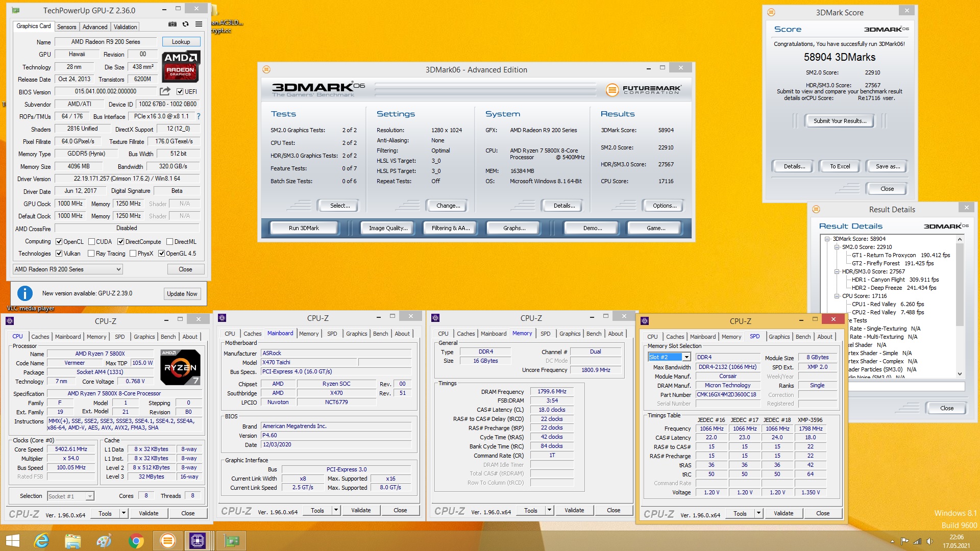The image size is (980, 551).
Task: Open Paint from the taskbar
Action: click(x=104, y=541)
